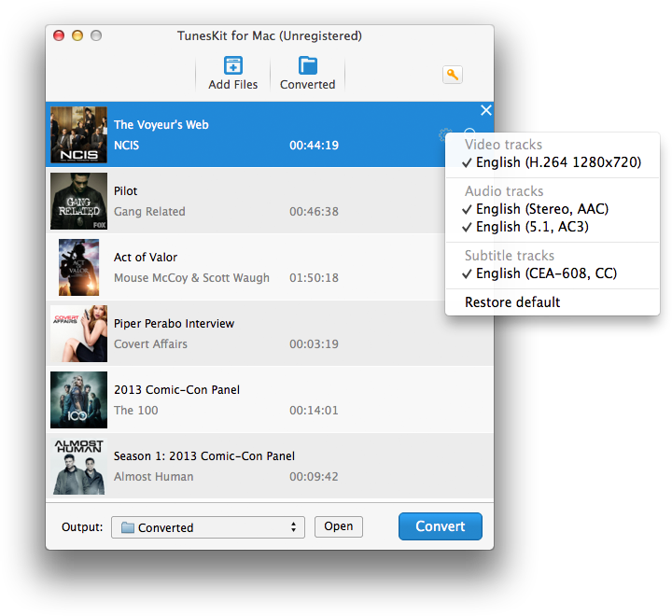This screenshot has height=616, width=672.
Task: Click the gear icon on NCIS row
Action: [x=446, y=134]
